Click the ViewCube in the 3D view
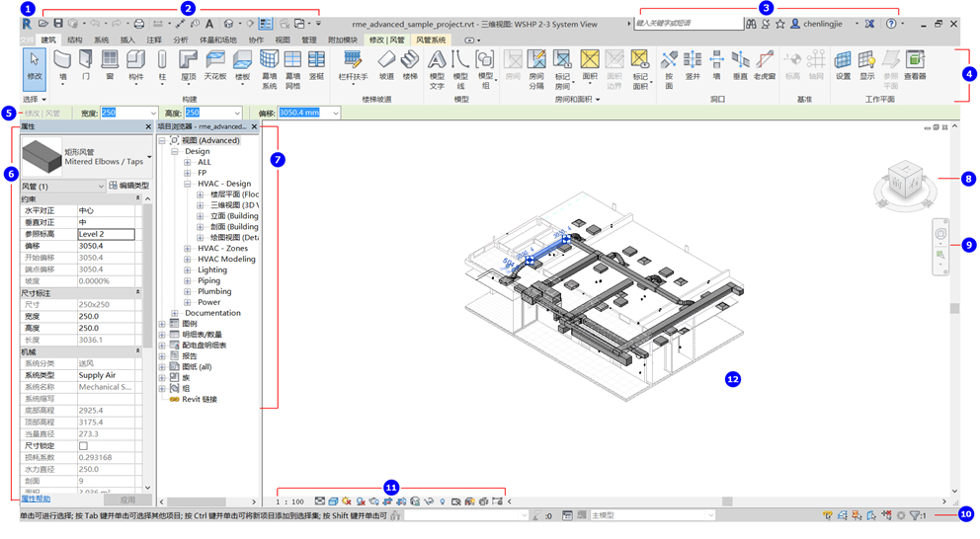This screenshot has height=539, width=980. tap(905, 181)
